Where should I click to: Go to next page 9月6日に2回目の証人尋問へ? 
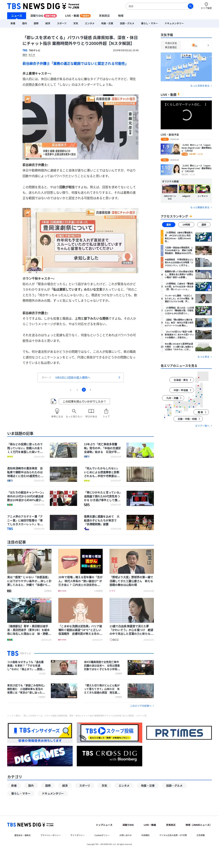pos(80,377)
